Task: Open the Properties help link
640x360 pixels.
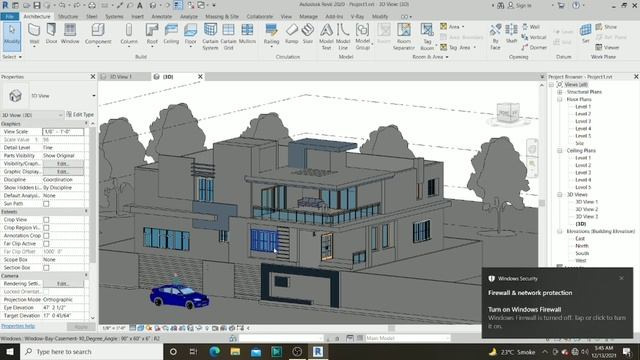Action: 18,326
